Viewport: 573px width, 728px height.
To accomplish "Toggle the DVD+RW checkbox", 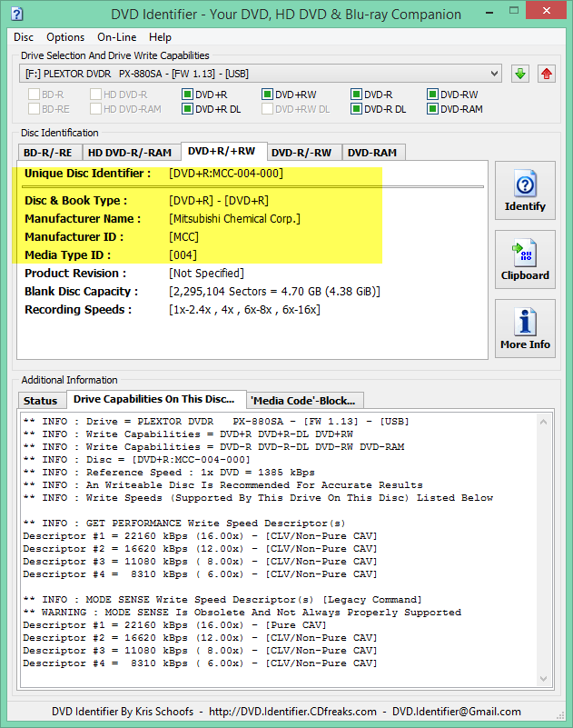I will pos(267,95).
